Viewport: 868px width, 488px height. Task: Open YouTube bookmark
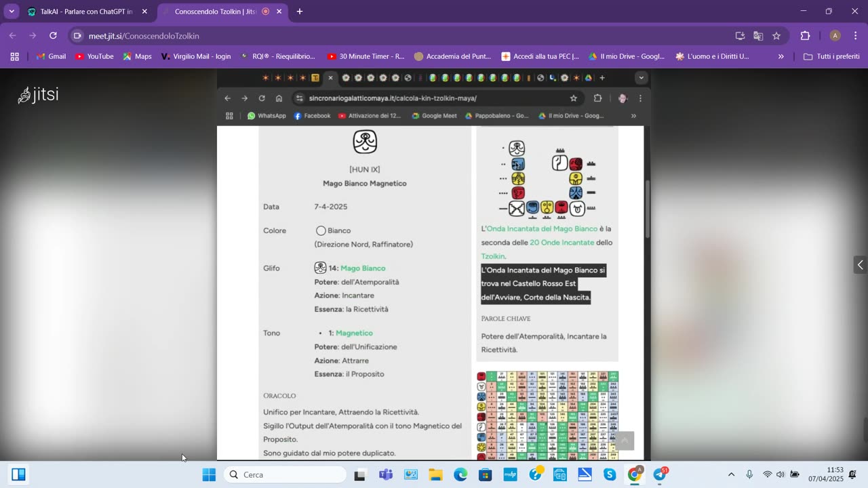[94, 57]
